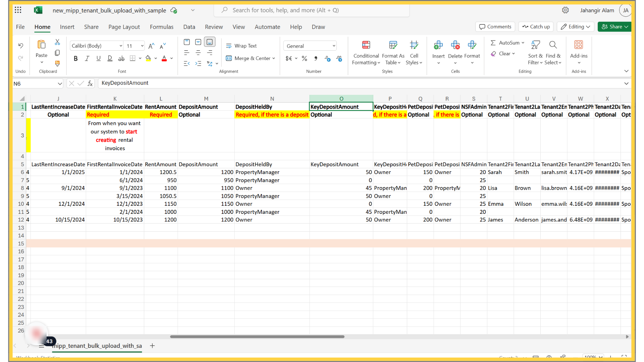Click the Redo arrow icon

click(x=21, y=58)
